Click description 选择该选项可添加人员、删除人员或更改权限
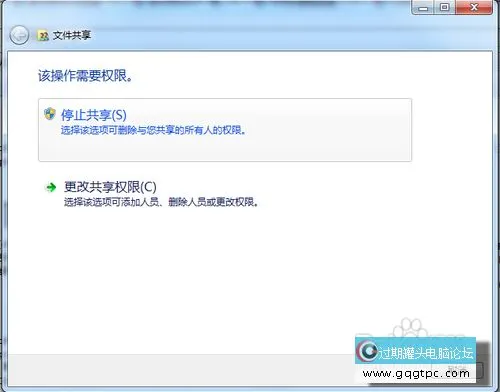The image size is (500, 392). click(x=161, y=202)
